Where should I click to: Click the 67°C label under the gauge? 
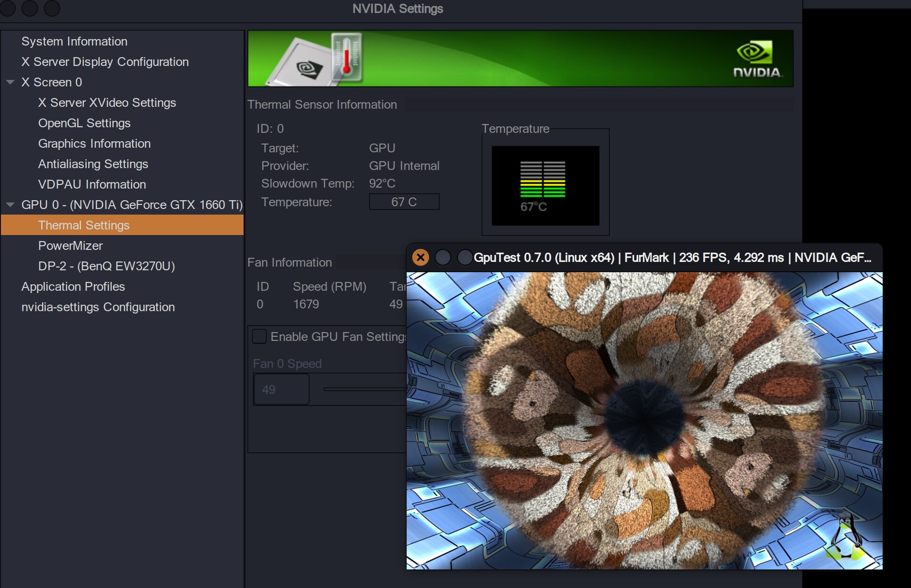point(533,207)
